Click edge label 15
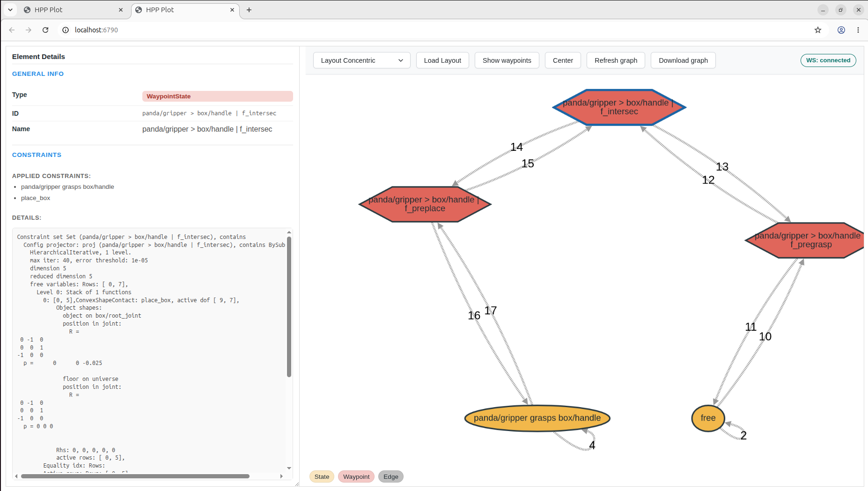 [x=528, y=164]
